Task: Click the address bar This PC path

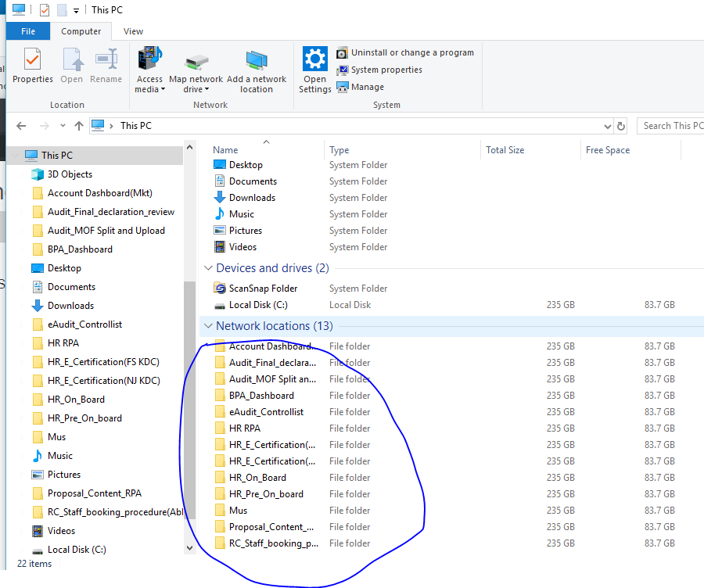Action: pos(135,126)
